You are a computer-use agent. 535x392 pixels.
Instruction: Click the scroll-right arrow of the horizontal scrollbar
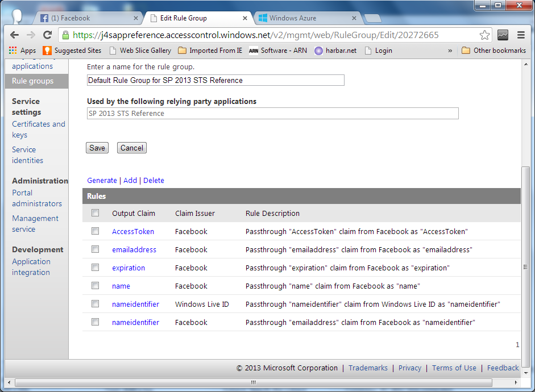click(516, 382)
